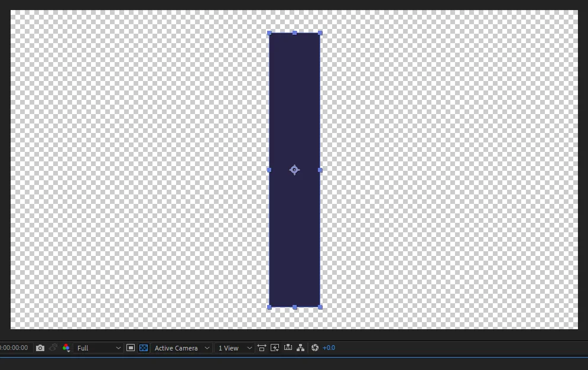Toggle the Region of Interest button
This screenshot has width=588, height=370.
[131, 348]
